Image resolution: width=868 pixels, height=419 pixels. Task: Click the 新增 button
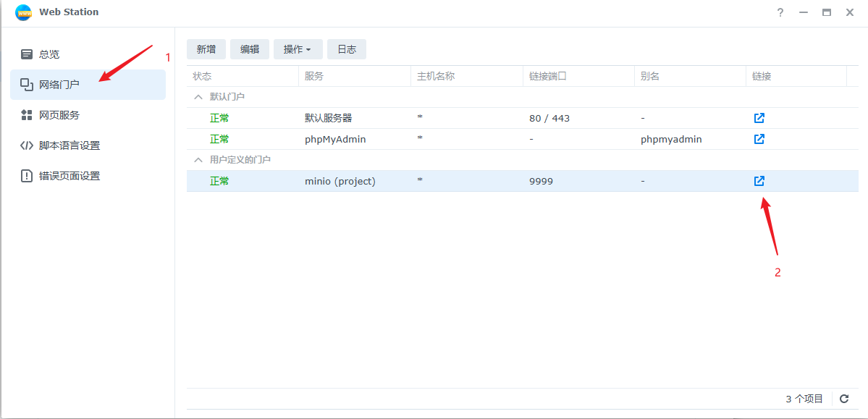206,49
